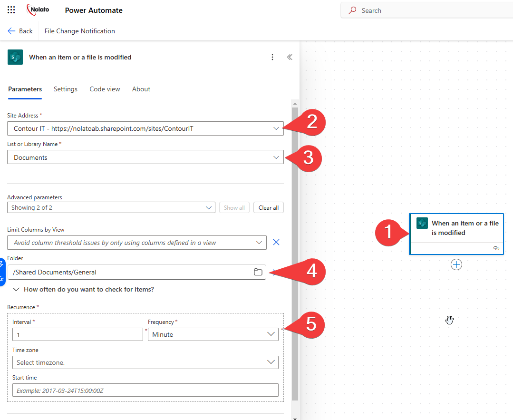
Task: Click the search magnifier icon
Action: (x=352, y=10)
